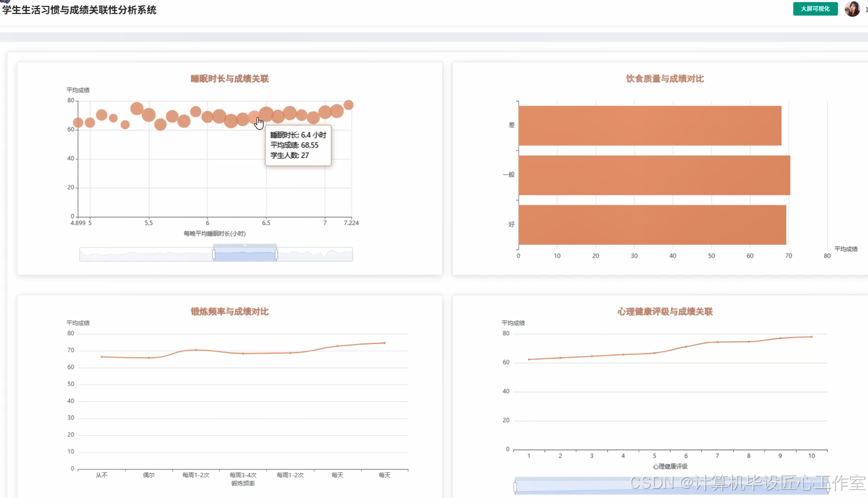Click the 睡眠时长: 6.4 小时 tooltip line
The width and height of the screenshot is (868, 498).
tap(299, 135)
